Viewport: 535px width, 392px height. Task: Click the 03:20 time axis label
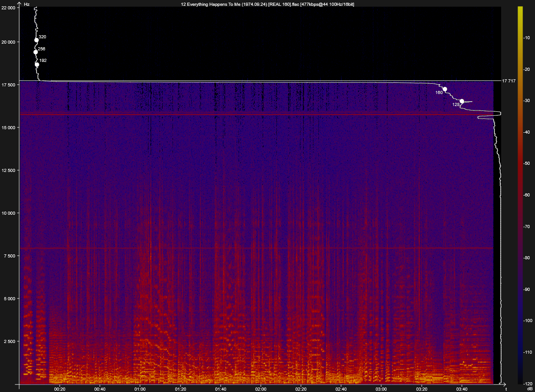[422, 389]
